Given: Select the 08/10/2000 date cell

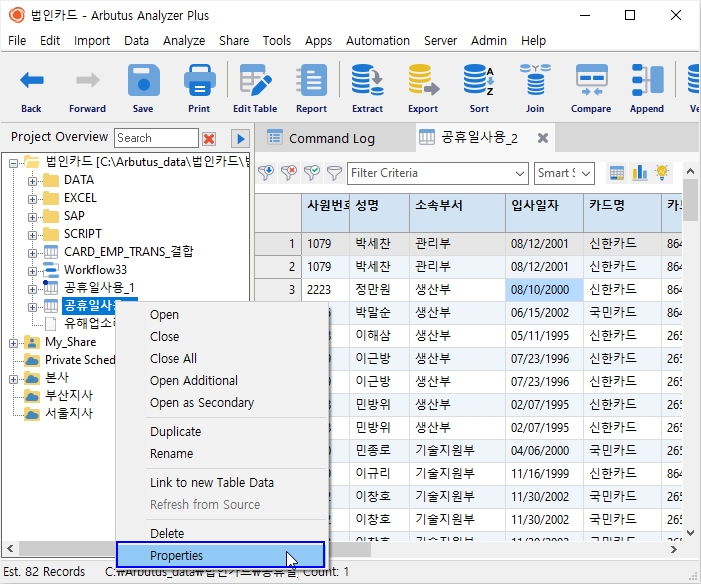Looking at the screenshot, I should 544,290.
